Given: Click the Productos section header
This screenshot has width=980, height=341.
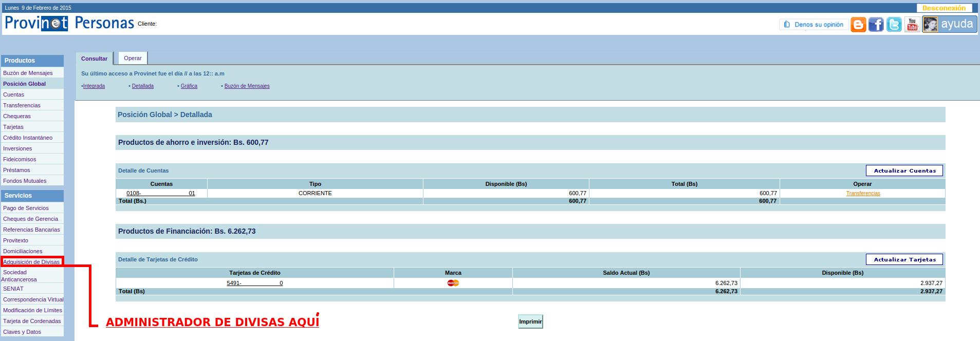Looking at the screenshot, I should click(32, 61).
